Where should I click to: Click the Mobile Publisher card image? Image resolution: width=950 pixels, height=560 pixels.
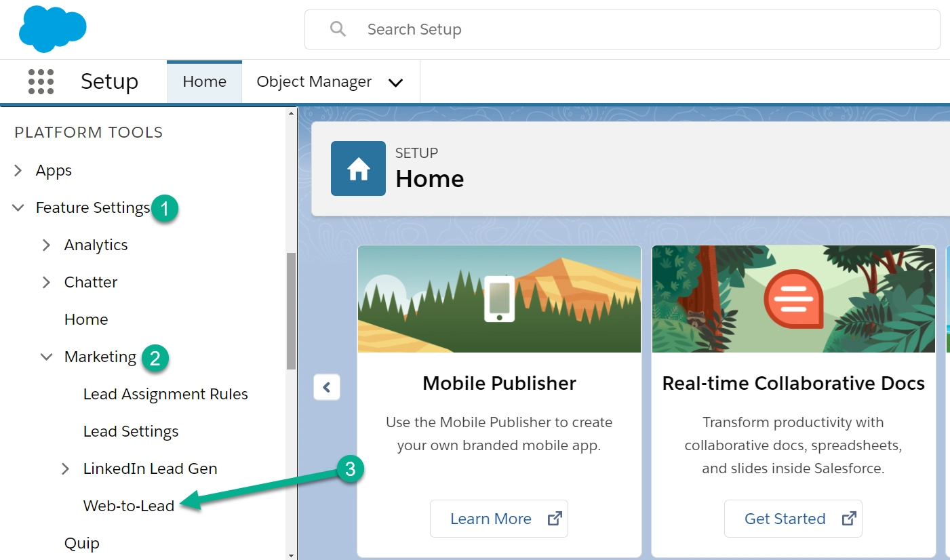pos(499,299)
